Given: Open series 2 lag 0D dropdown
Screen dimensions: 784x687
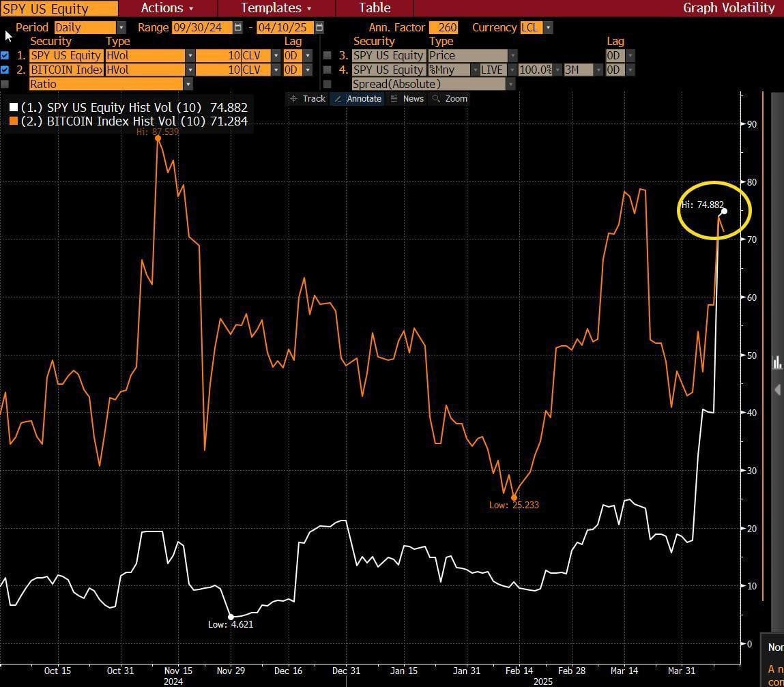Looking at the screenshot, I should (x=308, y=70).
